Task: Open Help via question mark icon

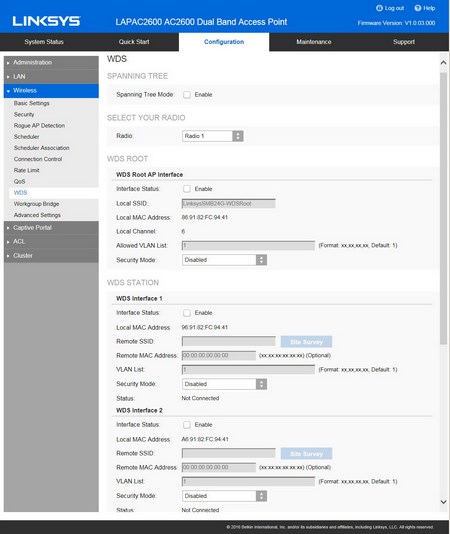Action: click(x=418, y=8)
